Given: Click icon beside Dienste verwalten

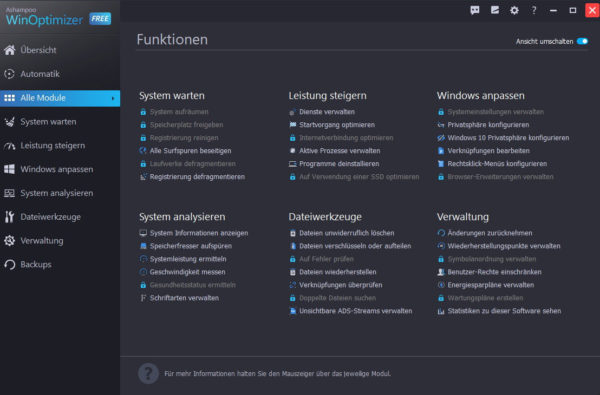Looking at the screenshot, I should pos(292,112).
